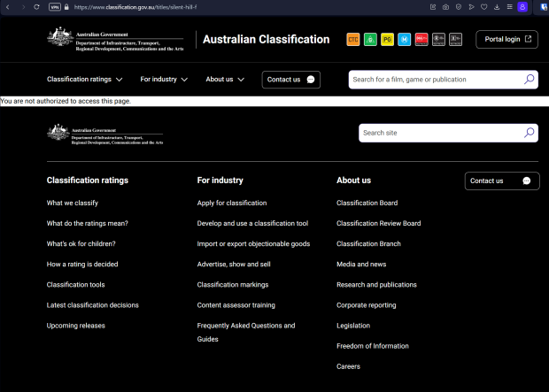
Task: Open Frequently Asked Questions and Guides link
Action: click(246, 332)
